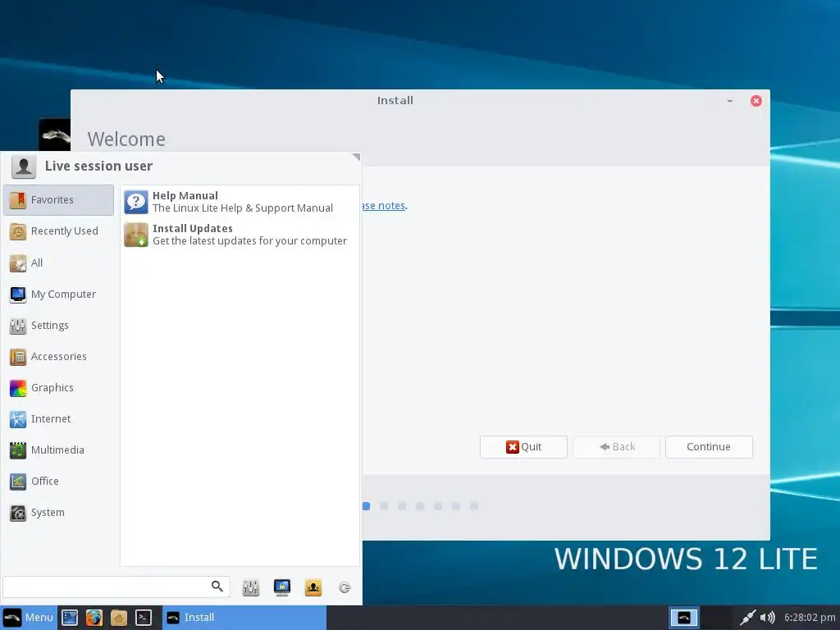Click Quit in the Install window
This screenshot has width=840, height=630.
(523, 447)
